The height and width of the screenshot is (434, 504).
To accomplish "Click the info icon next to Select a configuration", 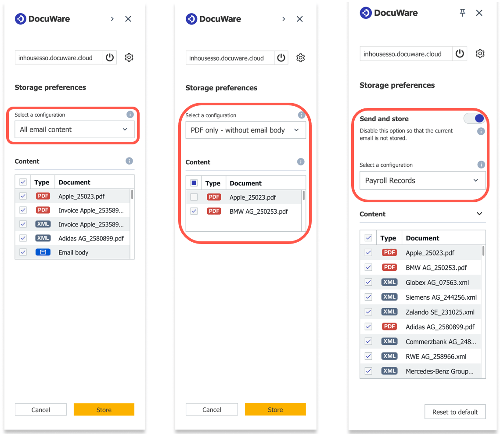I will (130, 115).
